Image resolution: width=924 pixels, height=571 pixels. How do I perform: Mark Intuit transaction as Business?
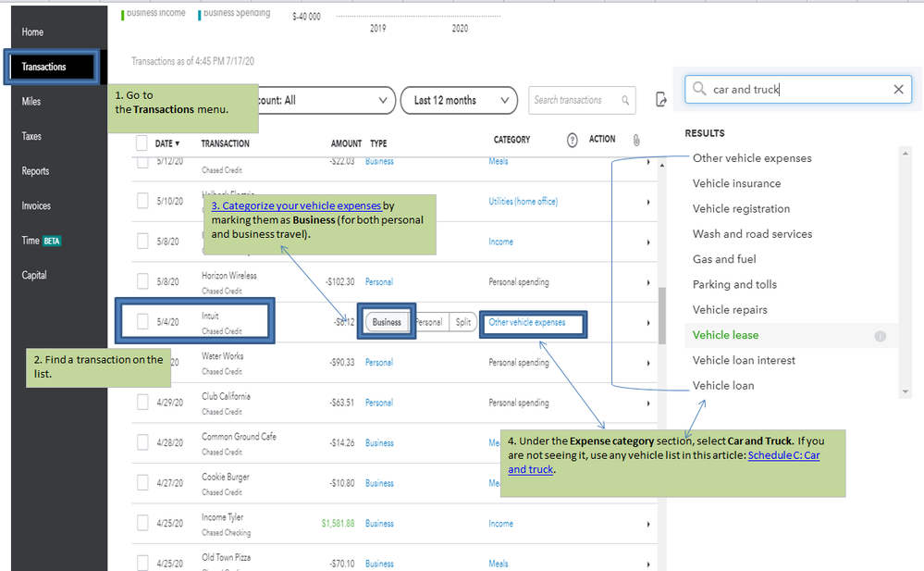pos(387,322)
